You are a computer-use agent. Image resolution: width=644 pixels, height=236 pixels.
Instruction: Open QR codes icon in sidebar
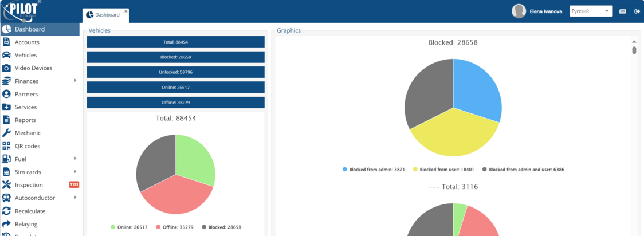coord(6,146)
